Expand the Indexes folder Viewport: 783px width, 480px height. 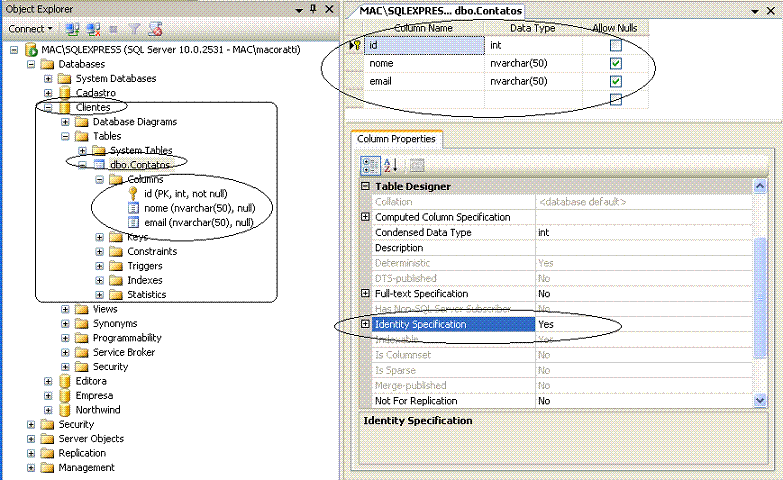coord(99,281)
